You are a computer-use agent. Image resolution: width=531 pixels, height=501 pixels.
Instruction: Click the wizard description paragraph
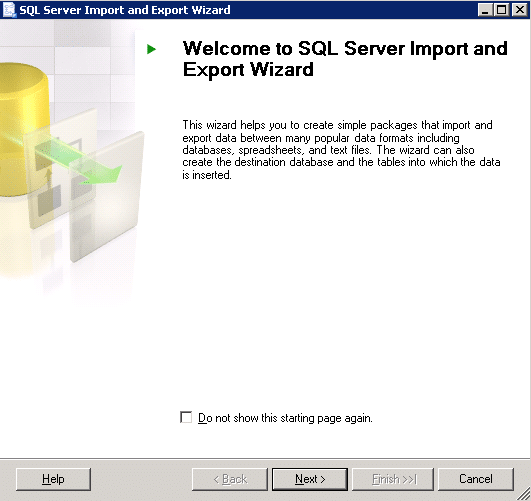[341, 150]
